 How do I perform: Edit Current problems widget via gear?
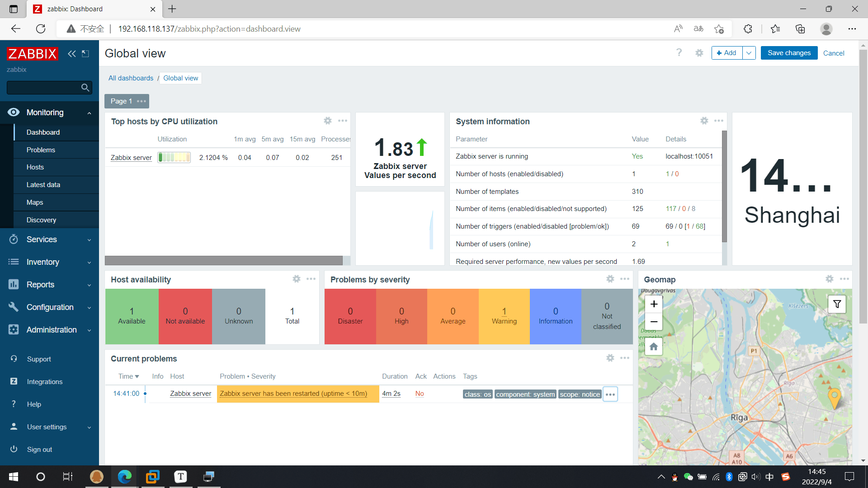click(x=610, y=358)
